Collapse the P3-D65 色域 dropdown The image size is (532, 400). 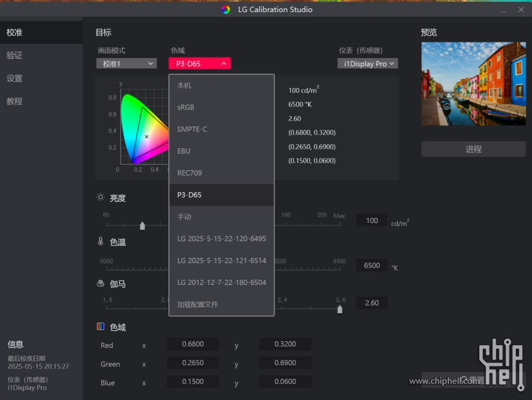click(x=200, y=64)
